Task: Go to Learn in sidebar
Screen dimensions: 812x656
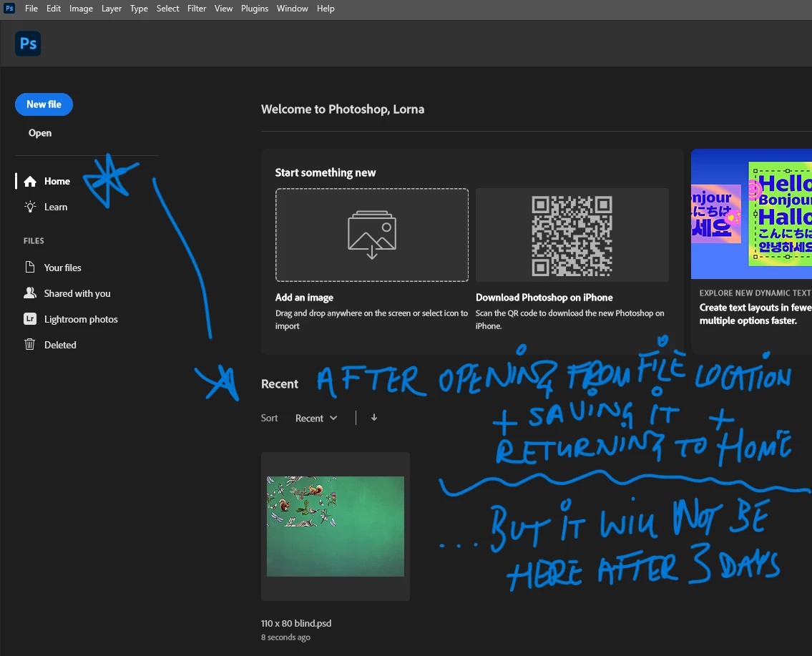Action: pyautogui.click(x=56, y=207)
